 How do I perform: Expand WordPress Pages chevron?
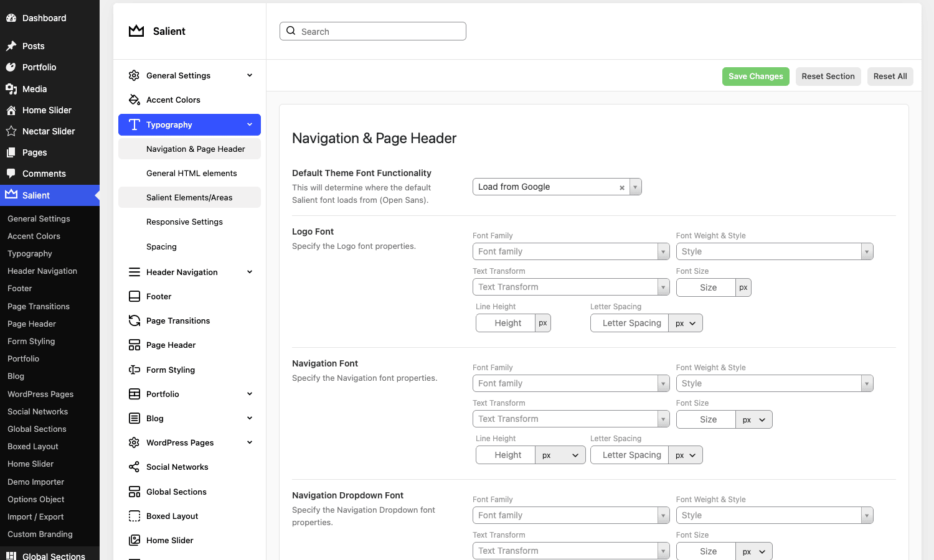[250, 442]
